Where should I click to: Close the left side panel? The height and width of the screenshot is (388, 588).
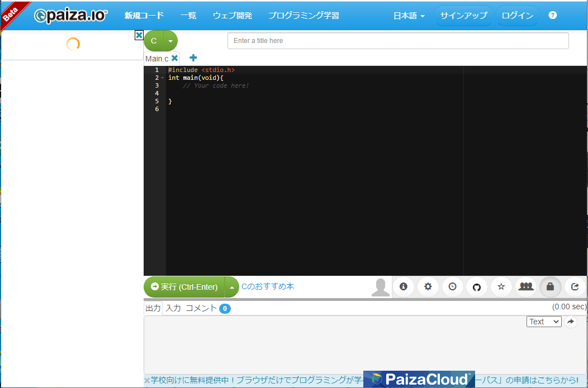click(139, 35)
